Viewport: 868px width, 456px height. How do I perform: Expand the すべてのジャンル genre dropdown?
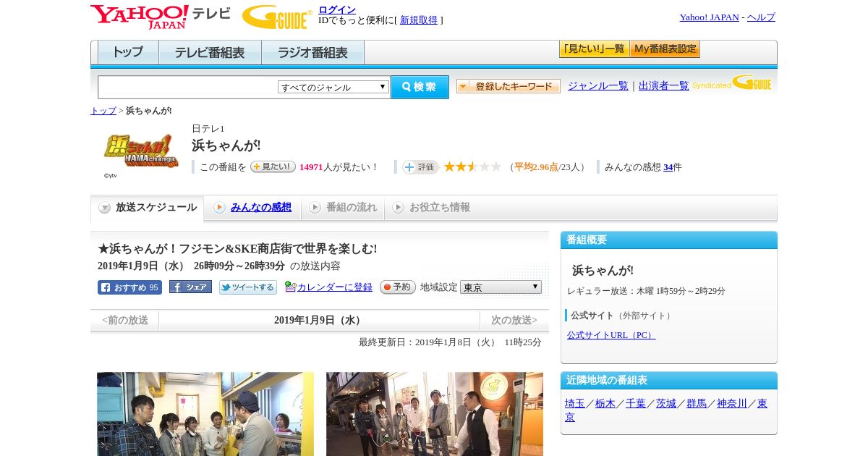(x=333, y=87)
